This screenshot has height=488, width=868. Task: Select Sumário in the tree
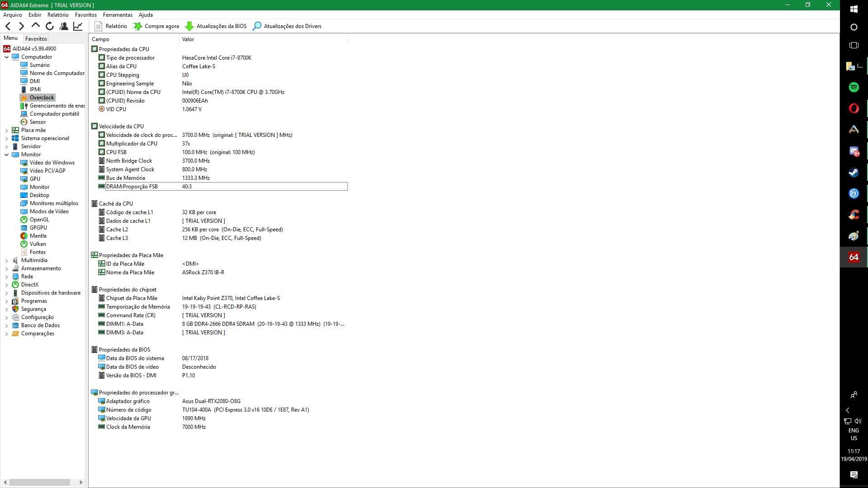[39, 65]
